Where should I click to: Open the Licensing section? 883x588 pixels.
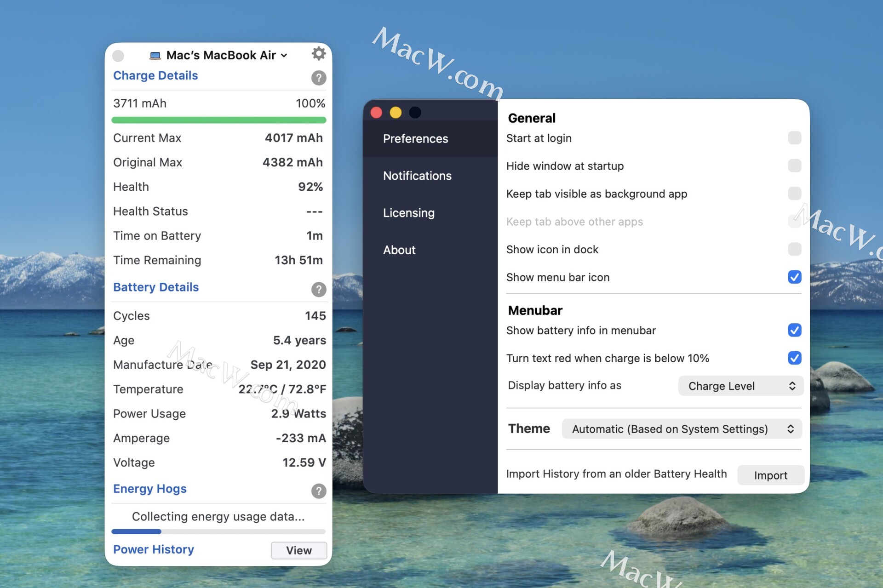(408, 213)
